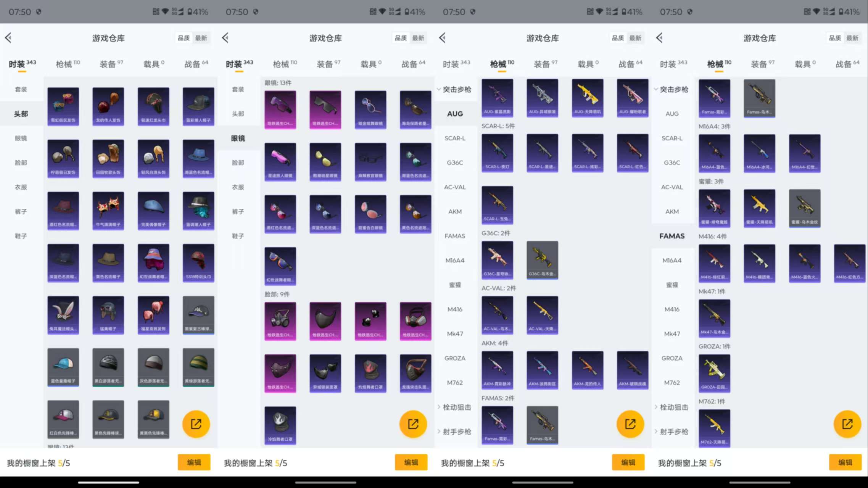
Task: Toggle sorting to 最新 (latest)
Action: click(201, 38)
